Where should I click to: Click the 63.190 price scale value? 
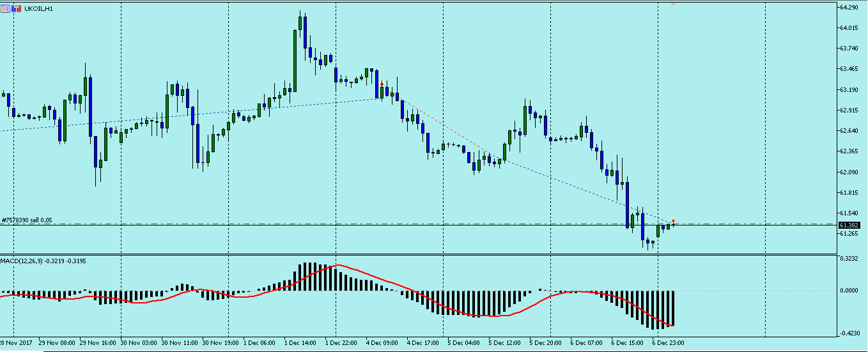(849, 89)
